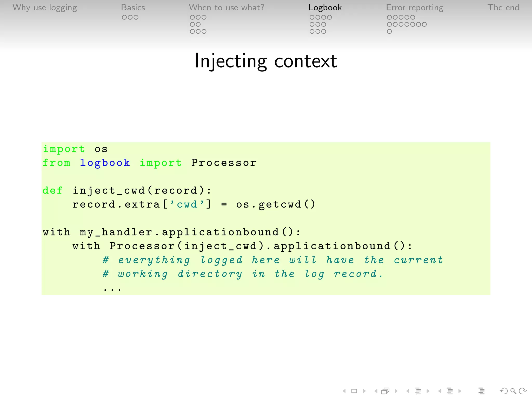Click the section navigation icon between section arrows

[450, 391]
